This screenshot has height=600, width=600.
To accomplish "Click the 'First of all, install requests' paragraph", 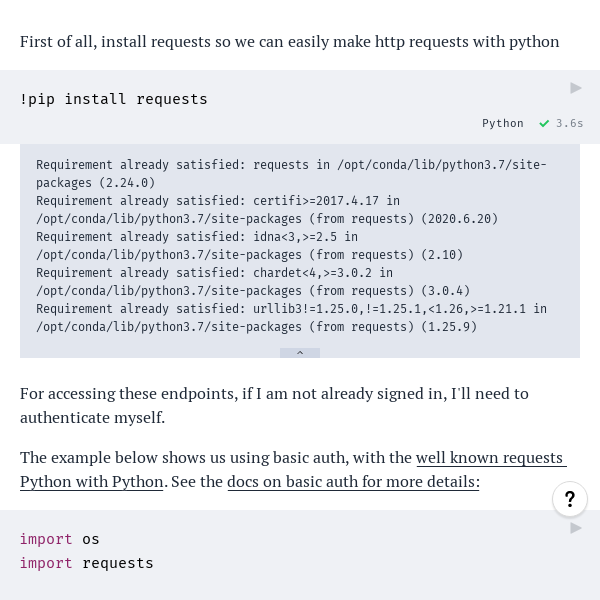I will pos(290,42).
